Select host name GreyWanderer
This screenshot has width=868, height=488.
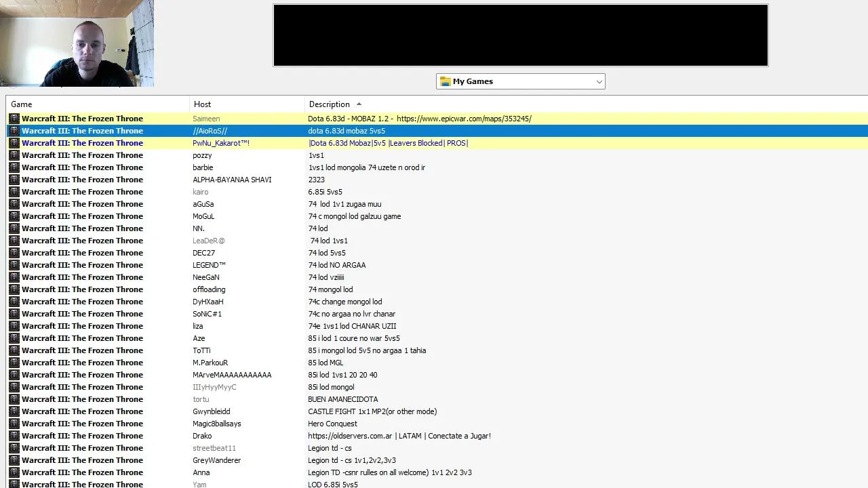(x=217, y=460)
